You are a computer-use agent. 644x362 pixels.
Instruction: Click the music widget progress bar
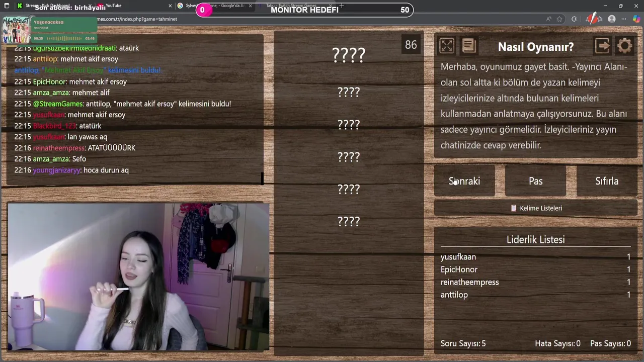(x=65, y=38)
